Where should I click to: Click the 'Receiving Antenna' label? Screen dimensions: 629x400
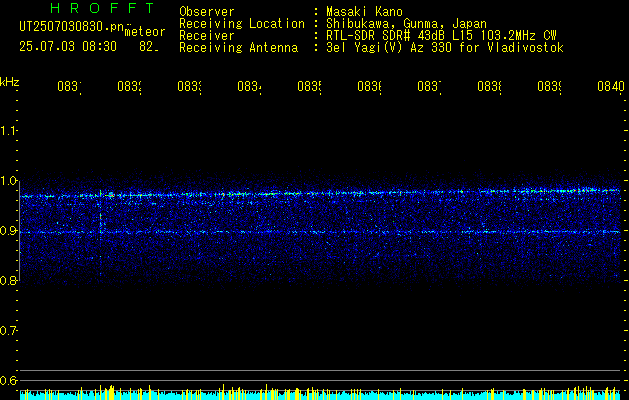click(238, 48)
